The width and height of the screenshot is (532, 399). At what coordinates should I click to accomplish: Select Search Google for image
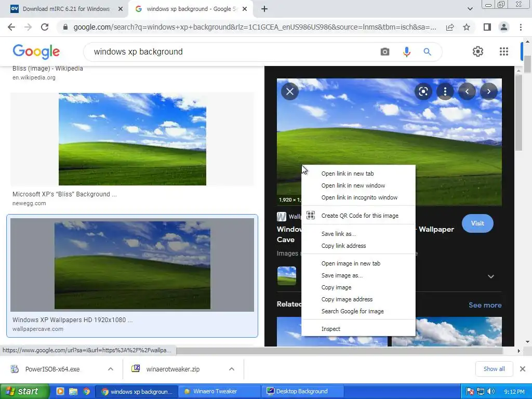(358, 311)
